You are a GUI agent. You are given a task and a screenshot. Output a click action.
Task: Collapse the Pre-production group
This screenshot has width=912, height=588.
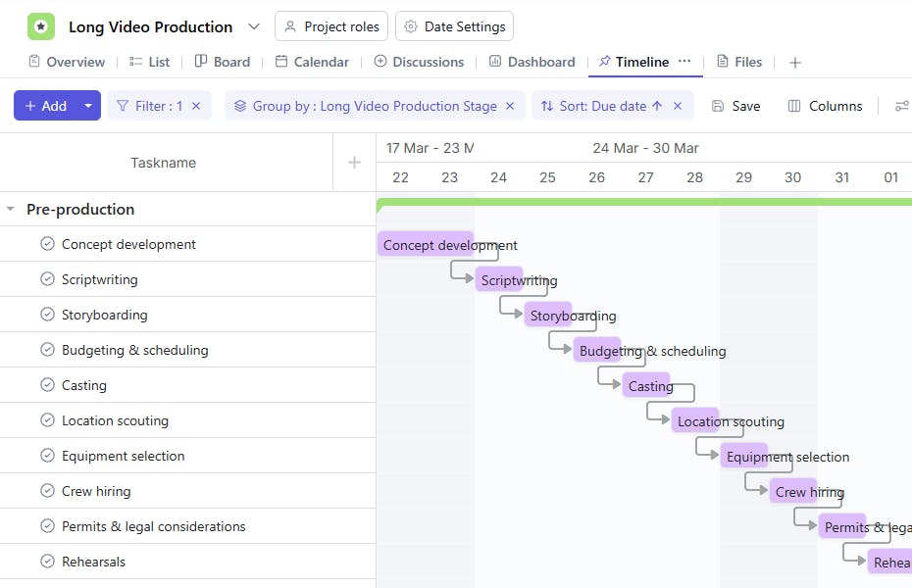pyautogui.click(x=11, y=209)
